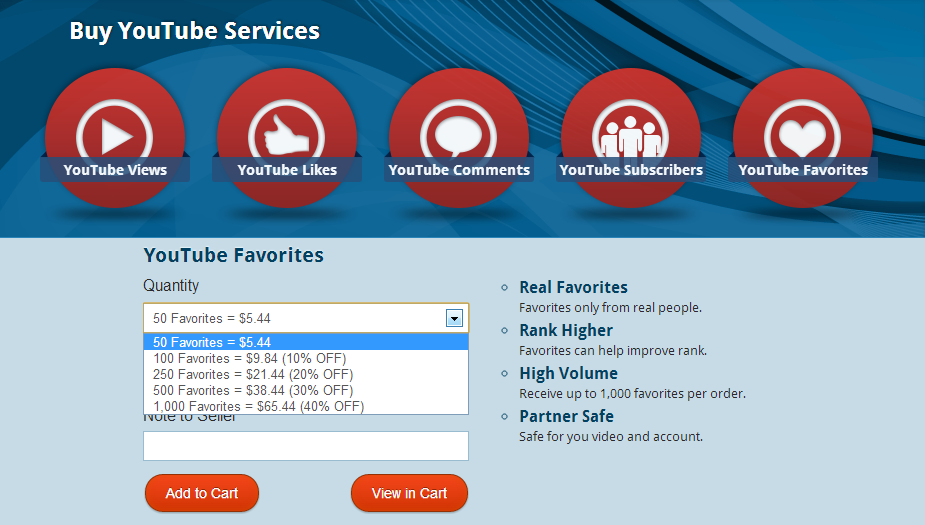
Task: Click 'Receive up to 1,000 favorites per order.'
Action: coord(632,393)
